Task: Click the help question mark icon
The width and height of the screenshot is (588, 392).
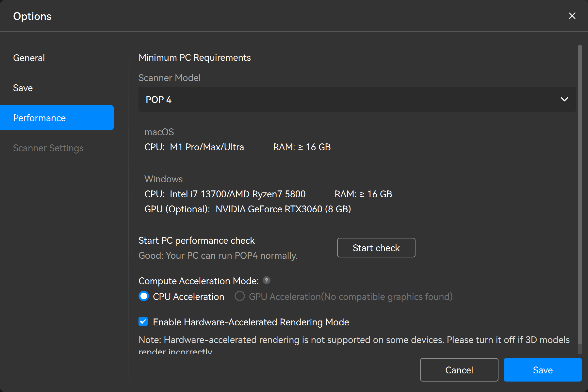Action: click(x=267, y=280)
